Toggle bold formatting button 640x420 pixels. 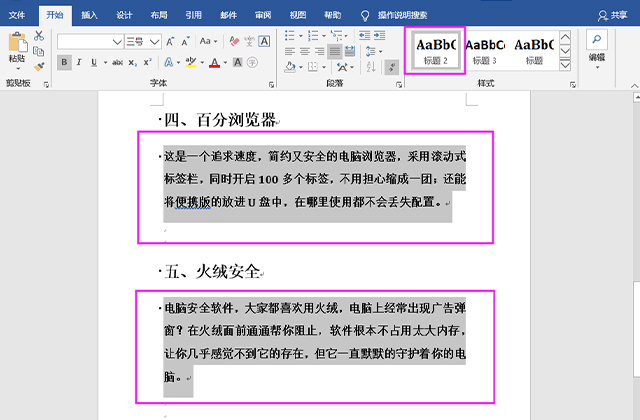[64, 62]
